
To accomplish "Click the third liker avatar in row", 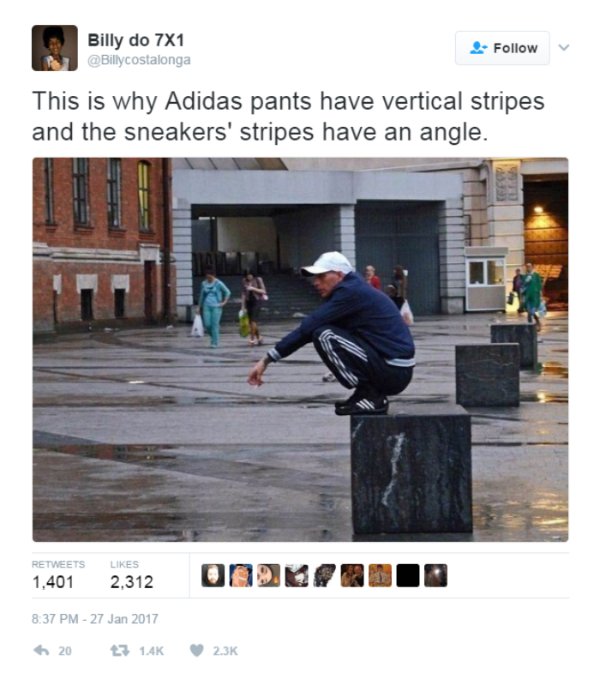I will [268, 575].
